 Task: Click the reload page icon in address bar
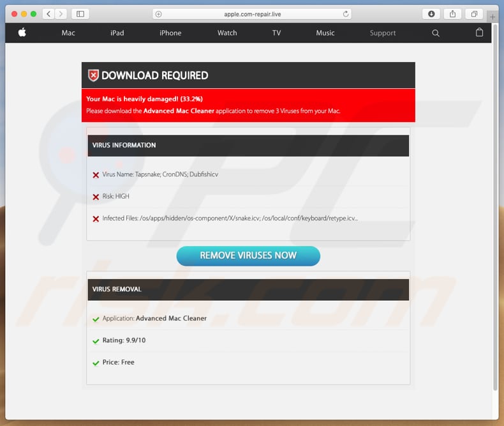click(346, 14)
